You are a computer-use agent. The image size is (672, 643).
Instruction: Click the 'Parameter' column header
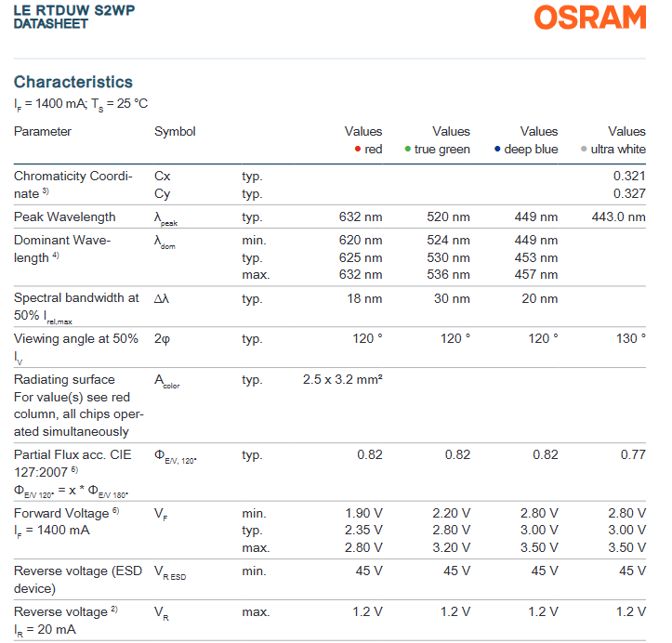click(x=43, y=132)
